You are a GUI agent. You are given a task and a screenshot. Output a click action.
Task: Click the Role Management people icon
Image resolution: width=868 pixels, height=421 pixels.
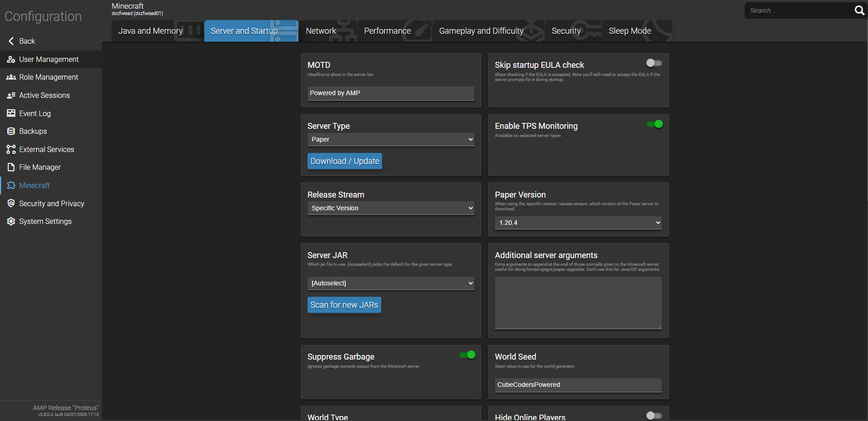(11, 77)
